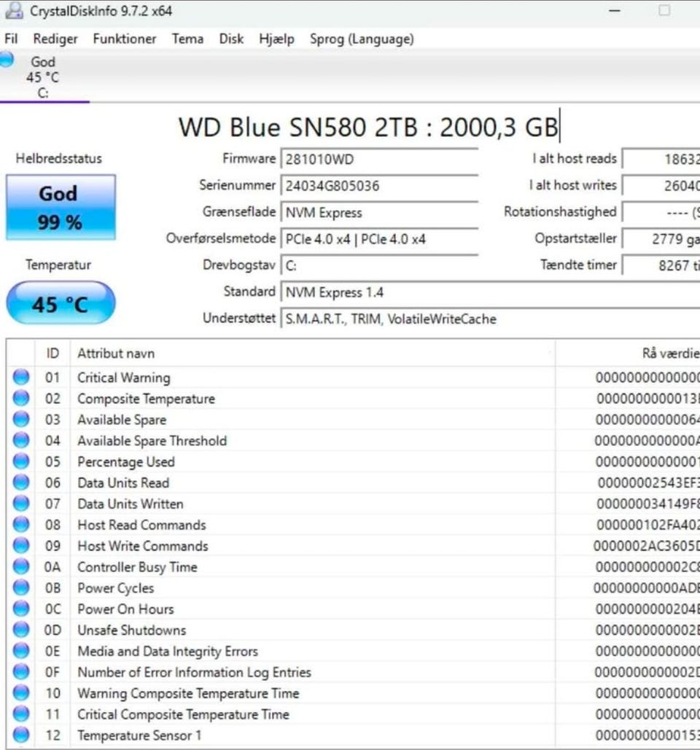The height and width of the screenshot is (750, 700).
Task: Click the status orb for Power Cycles
Action: [x=21, y=588]
